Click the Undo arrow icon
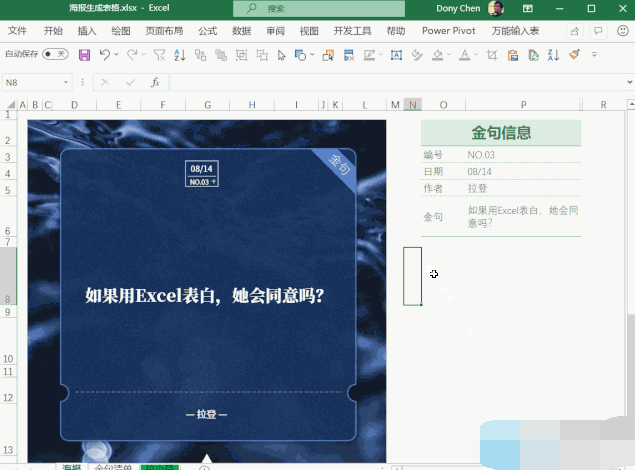 click(105, 54)
